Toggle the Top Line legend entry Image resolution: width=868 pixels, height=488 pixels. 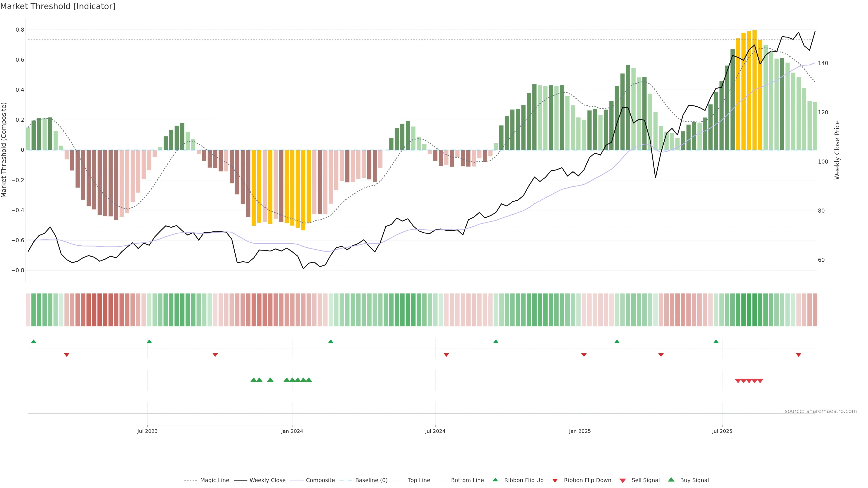419,480
